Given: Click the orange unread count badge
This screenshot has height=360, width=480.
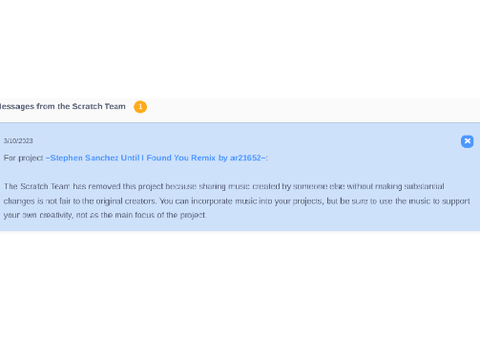Looking at the screenshot, I should click(140, 107).
